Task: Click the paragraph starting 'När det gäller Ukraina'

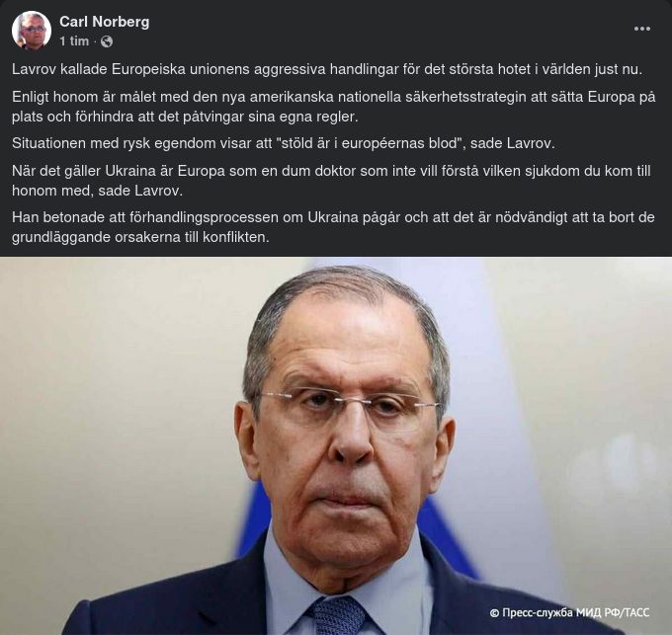Action: coord(331,181)
